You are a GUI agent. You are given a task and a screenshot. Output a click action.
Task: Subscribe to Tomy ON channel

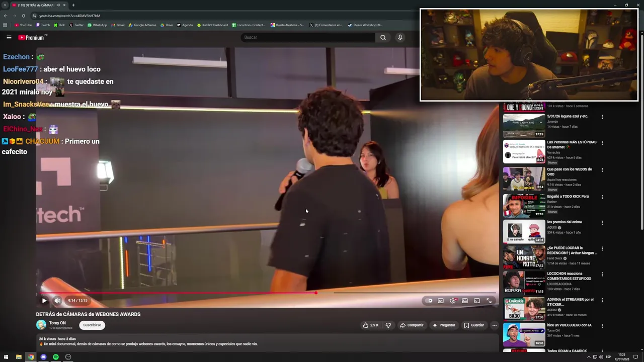pos(92,325)
